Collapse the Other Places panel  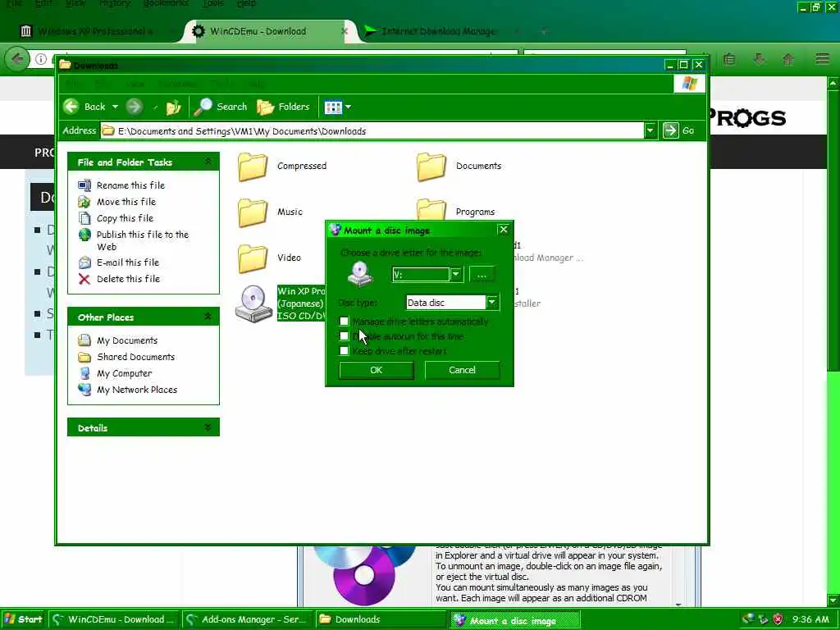(208, 317)
